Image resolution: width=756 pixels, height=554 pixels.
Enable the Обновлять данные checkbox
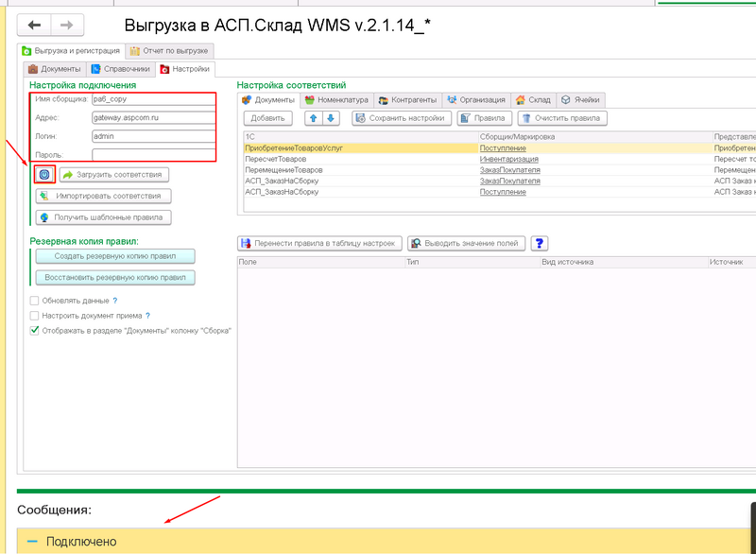[x=35, y=301]
